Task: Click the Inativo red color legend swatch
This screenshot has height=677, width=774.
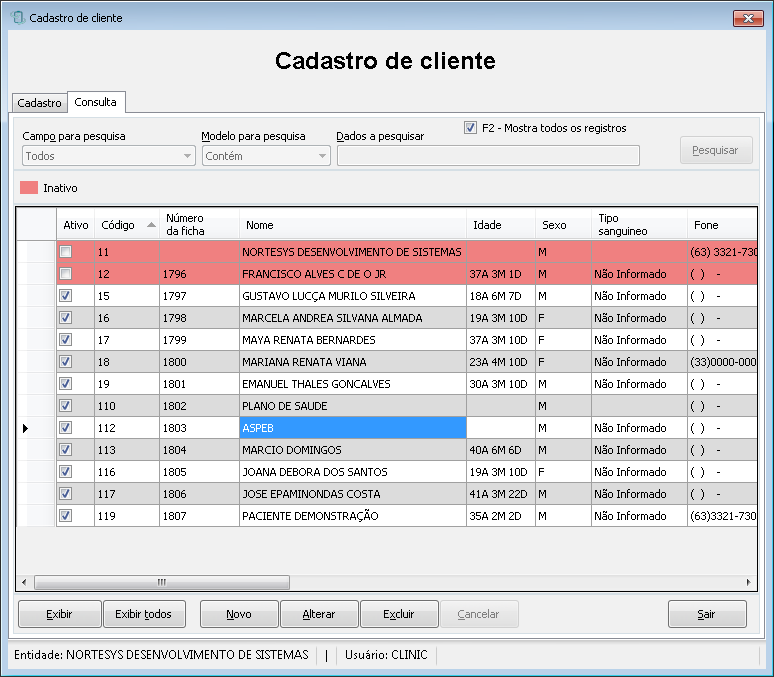Action: point(29,188)
